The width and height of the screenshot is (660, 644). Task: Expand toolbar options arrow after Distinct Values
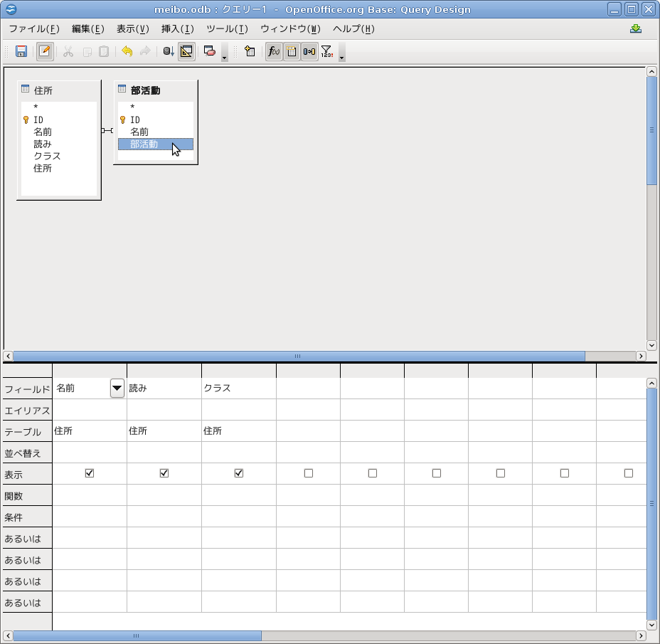tap(342, 54)
